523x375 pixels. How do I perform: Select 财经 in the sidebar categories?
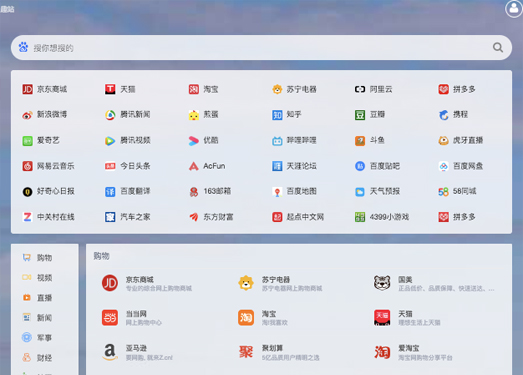37,358
